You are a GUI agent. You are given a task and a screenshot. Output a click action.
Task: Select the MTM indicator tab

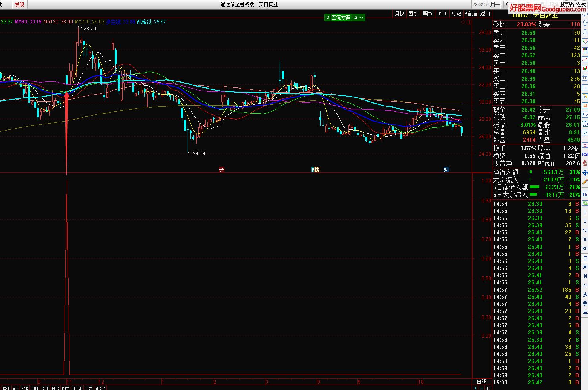[x=65, y=388]
